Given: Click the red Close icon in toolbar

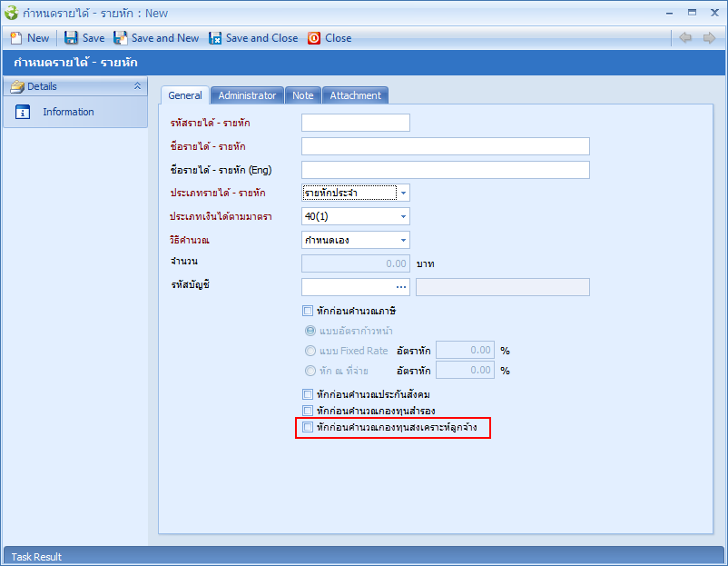Looking at the screenshot, I should (314, 38).
